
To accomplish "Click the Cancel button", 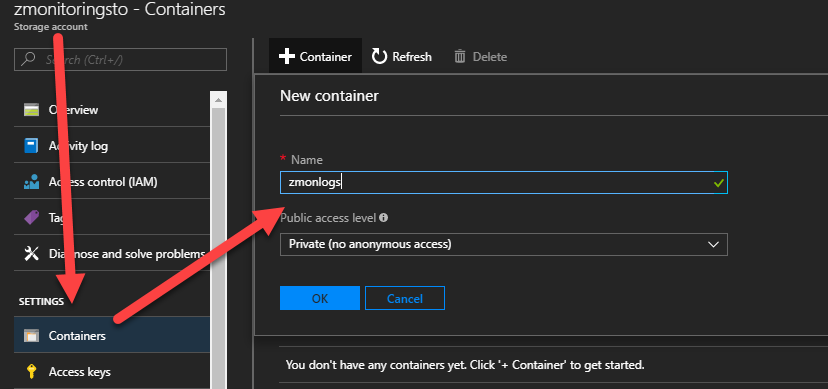I will click(405, 298).
